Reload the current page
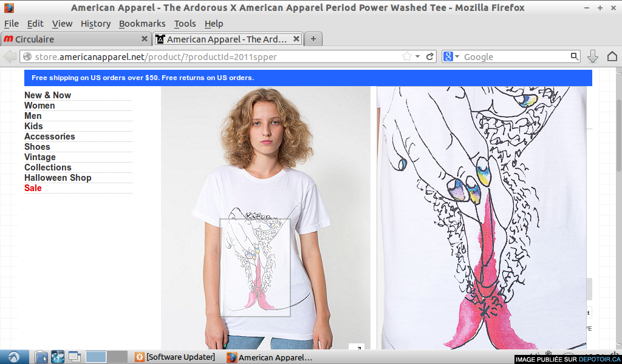Image resolution: width=622 pixels, height=364 pixels. pos(429,56)
